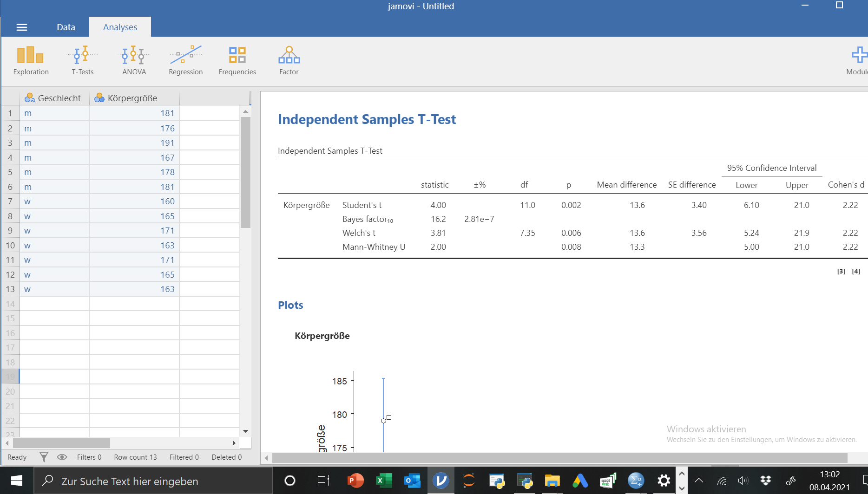Open the Exploration analysis menu
The width and height of the screenshot is (868, 494).
point(31,60)
